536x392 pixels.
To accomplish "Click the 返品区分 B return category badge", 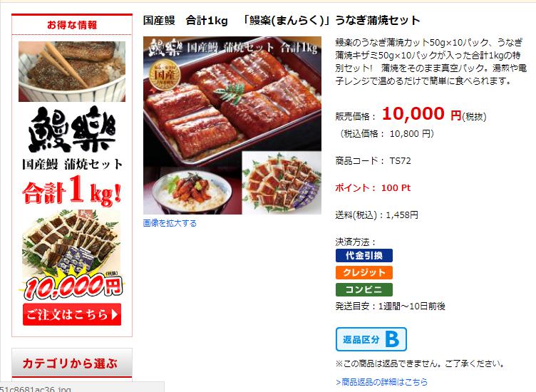I will click(371, 339).
